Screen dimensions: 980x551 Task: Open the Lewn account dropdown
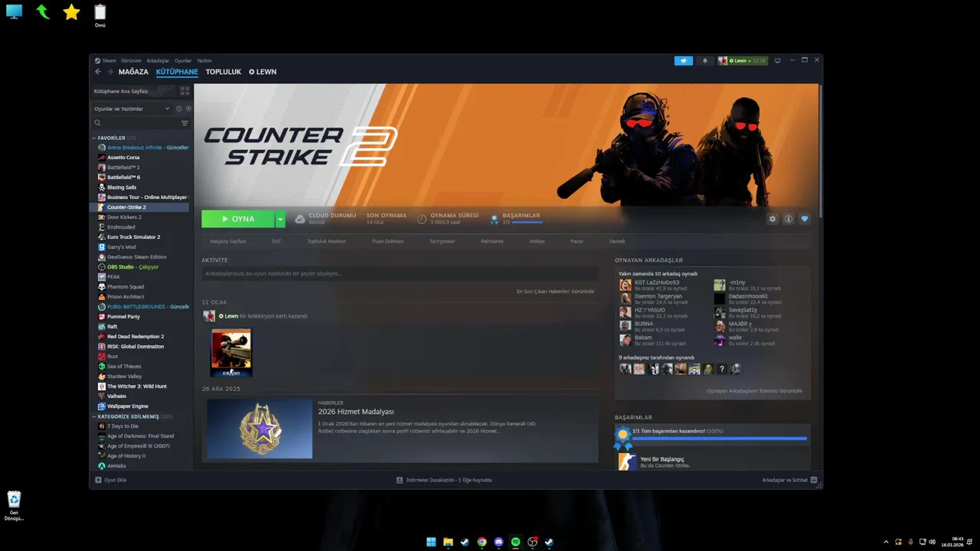(x=743, y=60)
